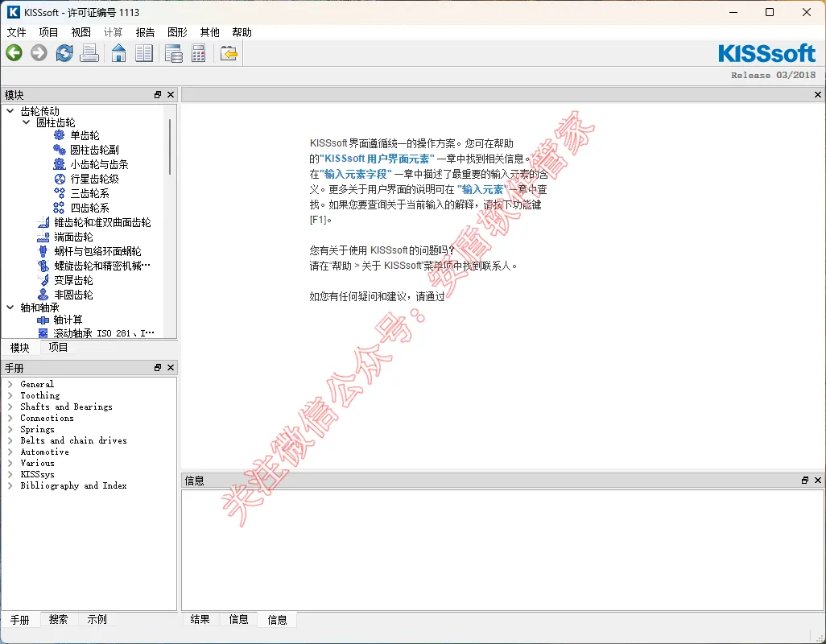
Task: Select the 端面齿轮 icon
Action: click(x=43, y=237)
